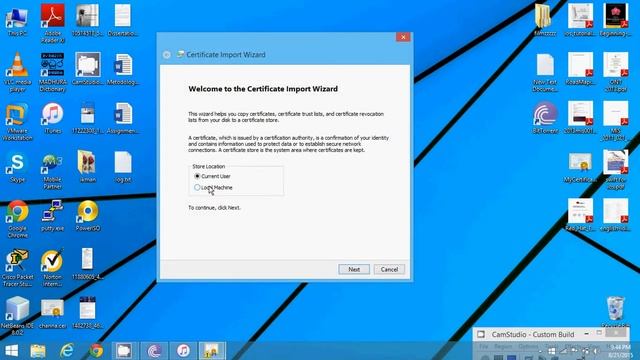Open the CamStudio desktop shortcut
640x360 pixels.
87,69
